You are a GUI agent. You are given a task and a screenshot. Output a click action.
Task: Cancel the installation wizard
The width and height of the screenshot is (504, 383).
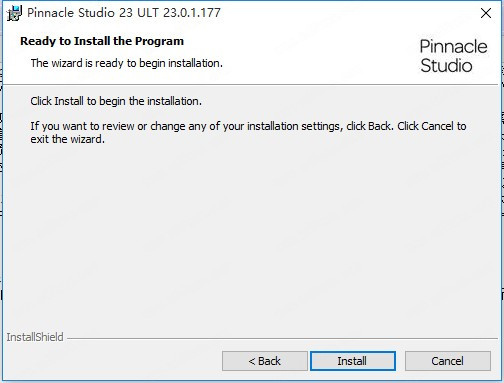coord(448,361)
